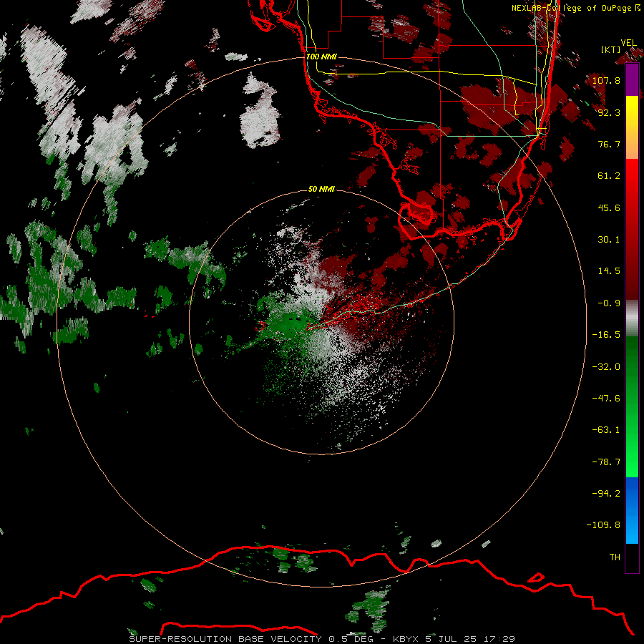
Task: Click the VEL legend title
Action: tap(628, 43)
